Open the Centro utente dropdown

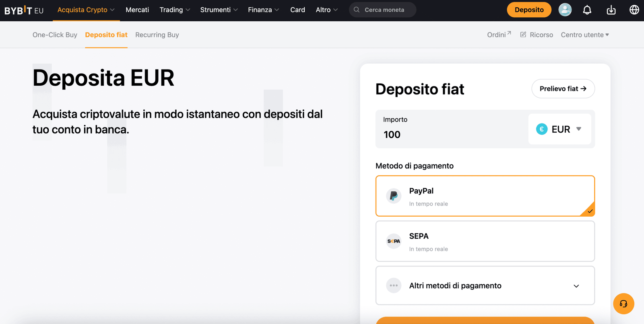click(585, 35)
